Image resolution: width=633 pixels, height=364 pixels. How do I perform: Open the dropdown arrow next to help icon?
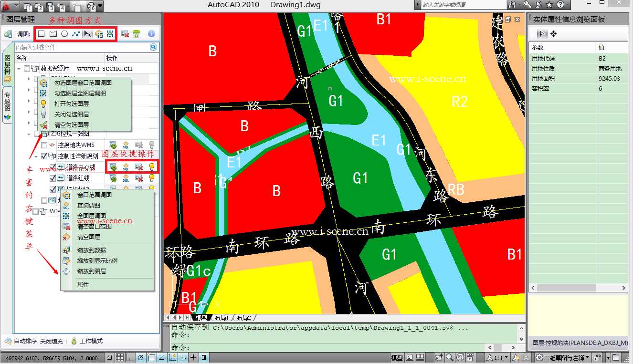[x=568, y=5]
